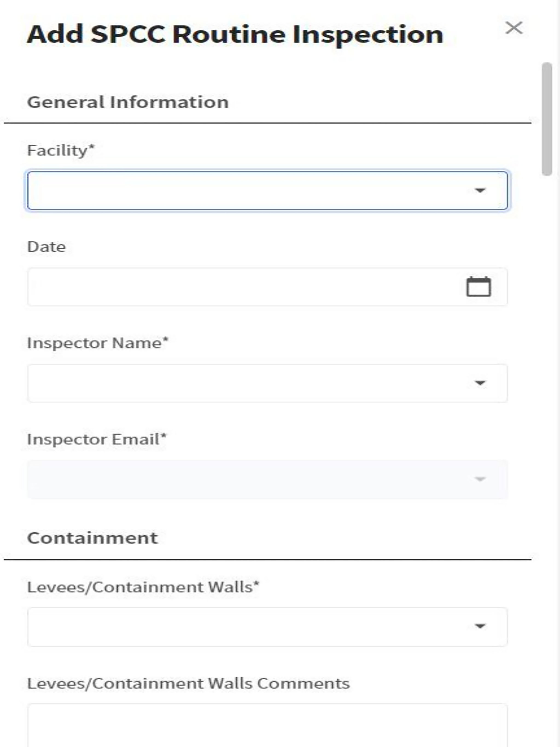
Task: Open the calendar picker in Date field
Action: (479, 286)
